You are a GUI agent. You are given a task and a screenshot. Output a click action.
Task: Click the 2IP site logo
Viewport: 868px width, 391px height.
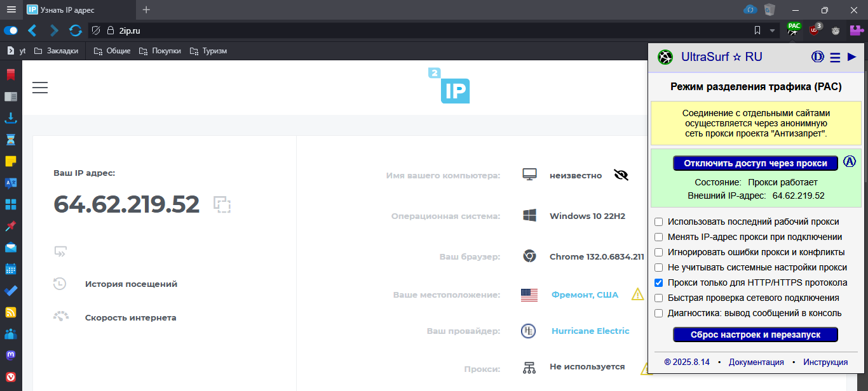point(449,86)
